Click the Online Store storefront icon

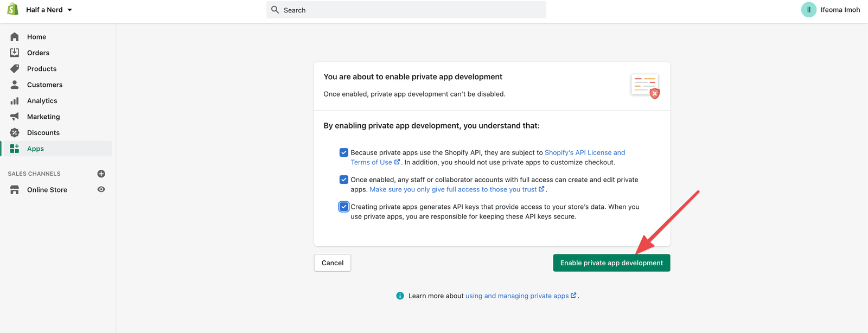pyautogui.click(x=15, y=190)
